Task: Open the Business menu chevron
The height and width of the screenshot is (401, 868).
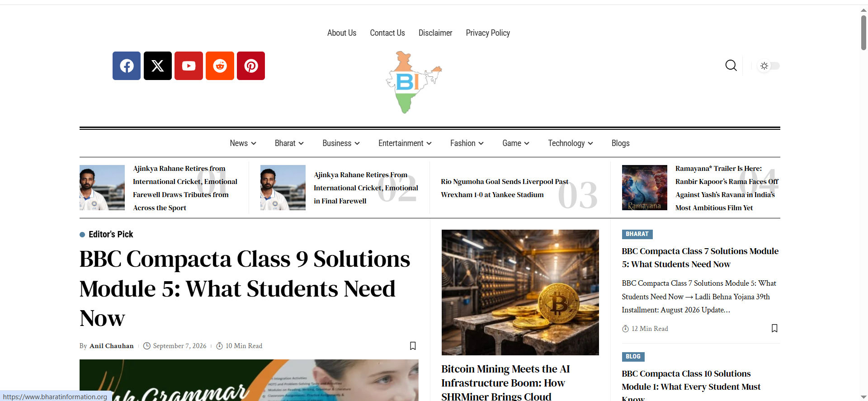Action: pos(357,143)
